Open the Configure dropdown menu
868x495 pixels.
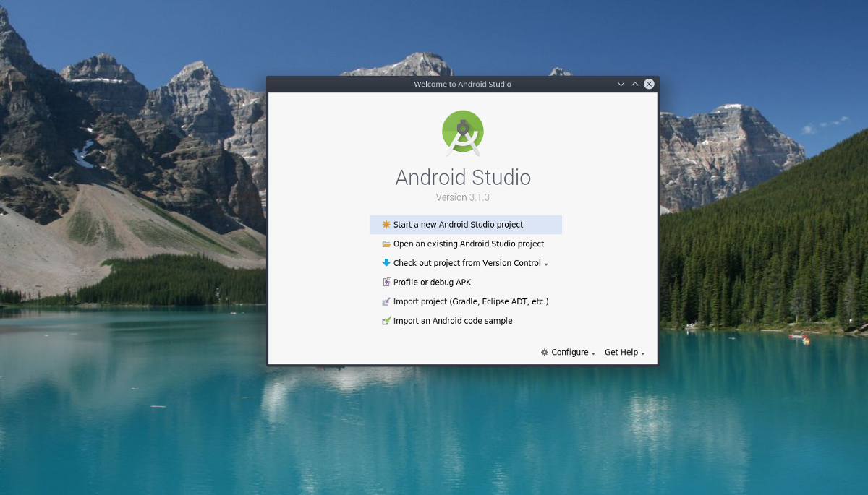[x=569, y=352]
